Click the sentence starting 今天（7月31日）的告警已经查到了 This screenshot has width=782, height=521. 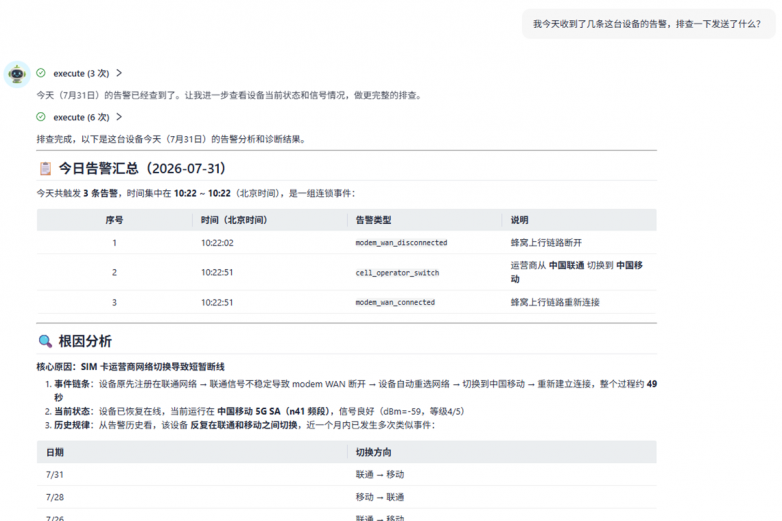tap(229, 95)
